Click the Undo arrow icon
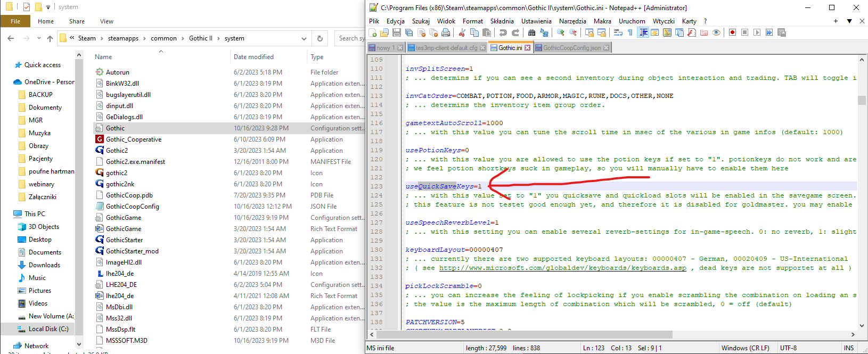Image resolution: width=868 pixels, height=354 pixels. point(503,32)
